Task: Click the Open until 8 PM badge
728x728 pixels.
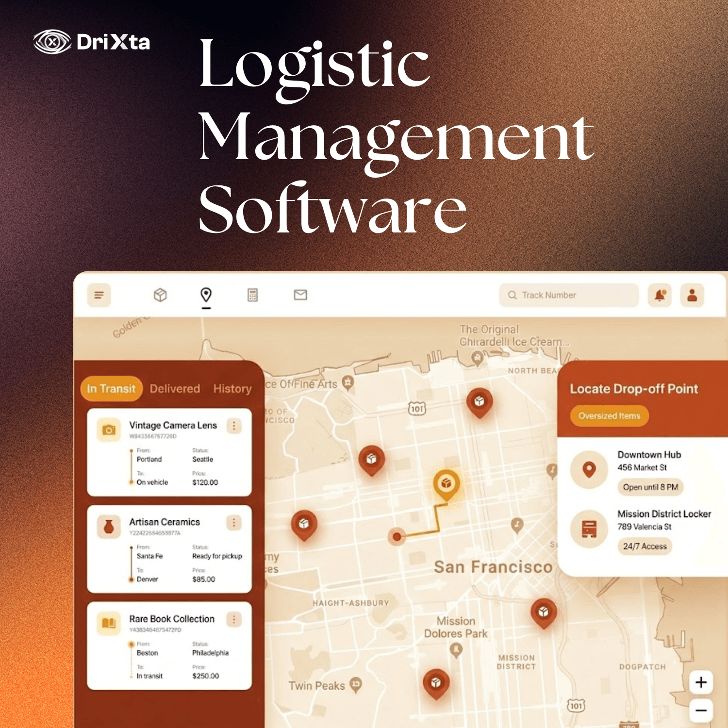Action: (x=650, y=487)
